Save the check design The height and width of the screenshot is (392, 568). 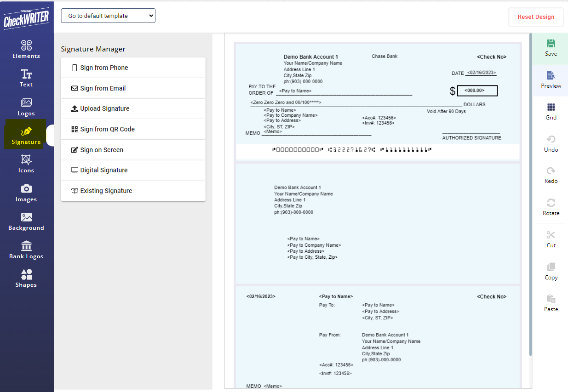[x=551, y=48]
